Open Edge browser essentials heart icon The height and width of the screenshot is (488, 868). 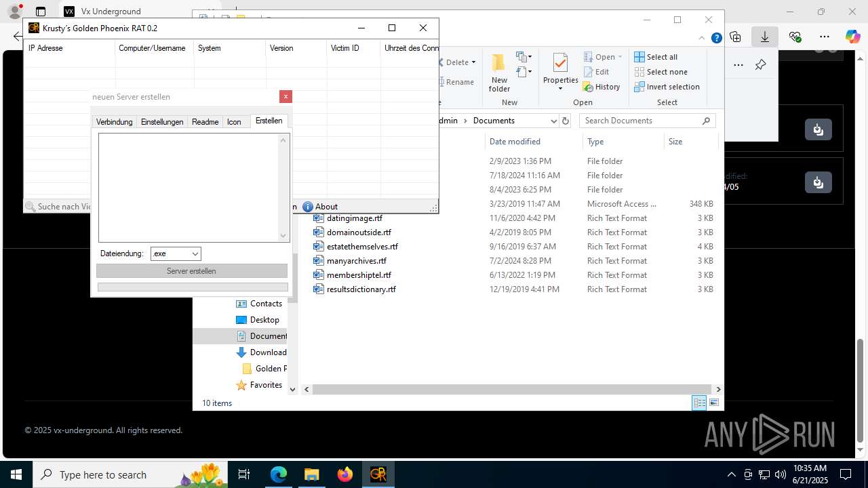coord(795,37)
